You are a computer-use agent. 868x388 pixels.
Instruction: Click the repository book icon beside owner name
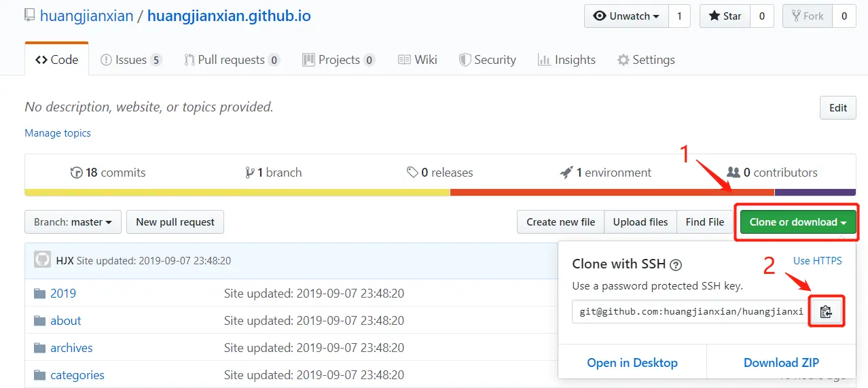(30, 16)
